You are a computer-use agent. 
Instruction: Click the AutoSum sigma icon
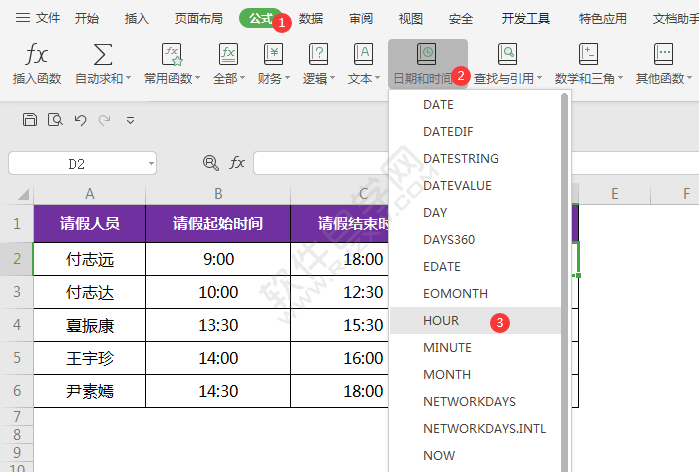[103, 54]
